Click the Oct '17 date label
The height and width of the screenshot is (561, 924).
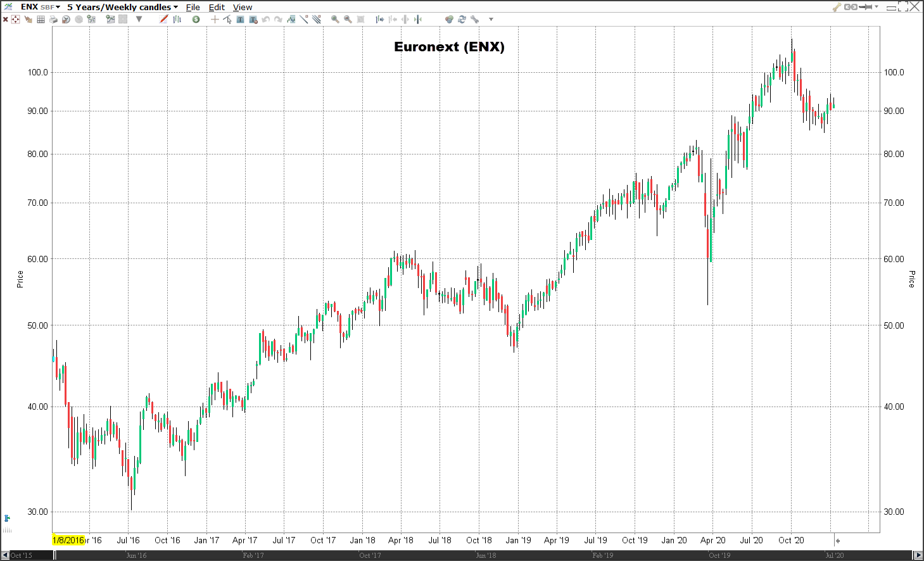point(323,540)
